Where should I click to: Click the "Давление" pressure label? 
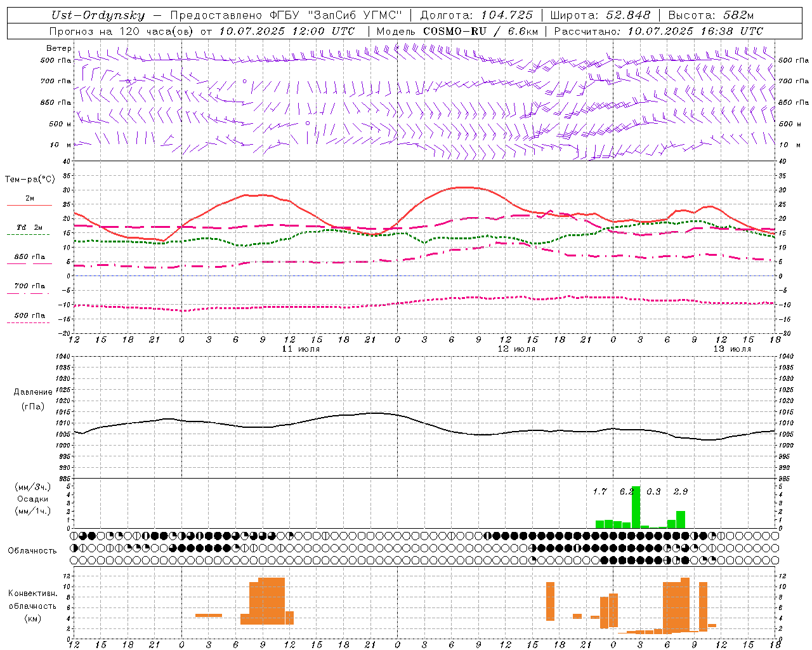coord(33,392)
